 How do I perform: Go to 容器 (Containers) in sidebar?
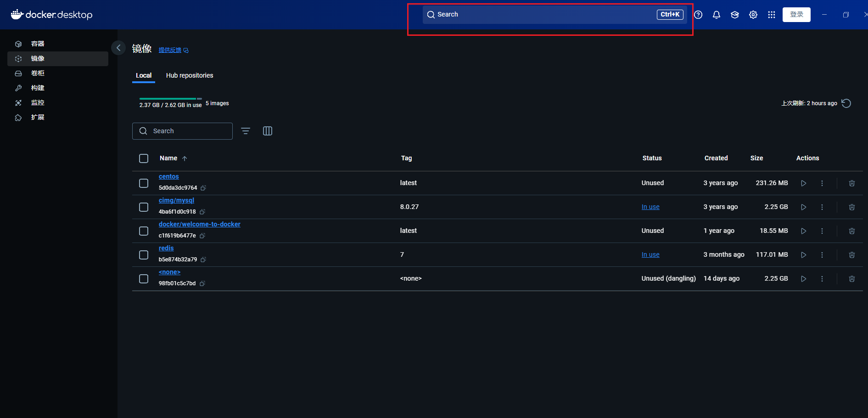point(58,44)
